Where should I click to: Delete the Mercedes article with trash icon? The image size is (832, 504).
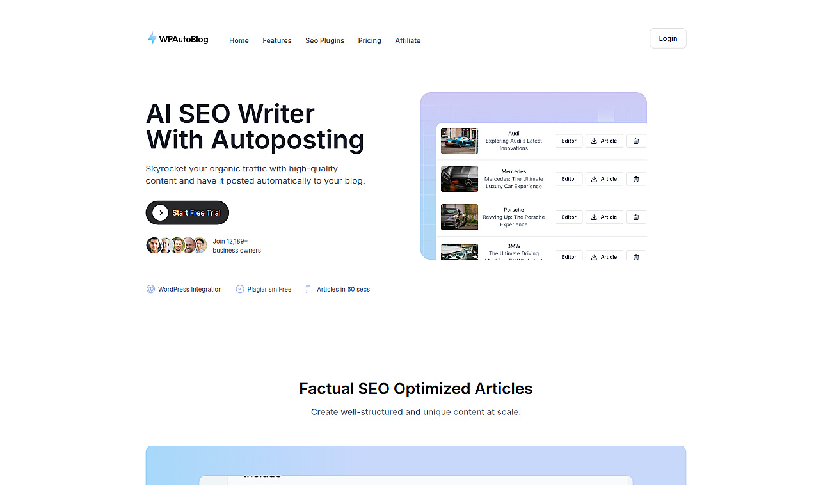(636, 179)
